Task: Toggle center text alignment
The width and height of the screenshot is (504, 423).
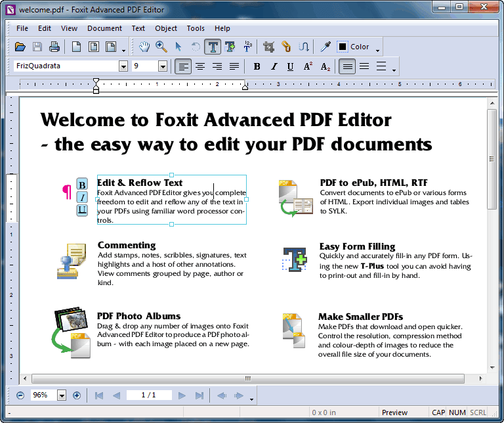Action: [x=200, y=66]
